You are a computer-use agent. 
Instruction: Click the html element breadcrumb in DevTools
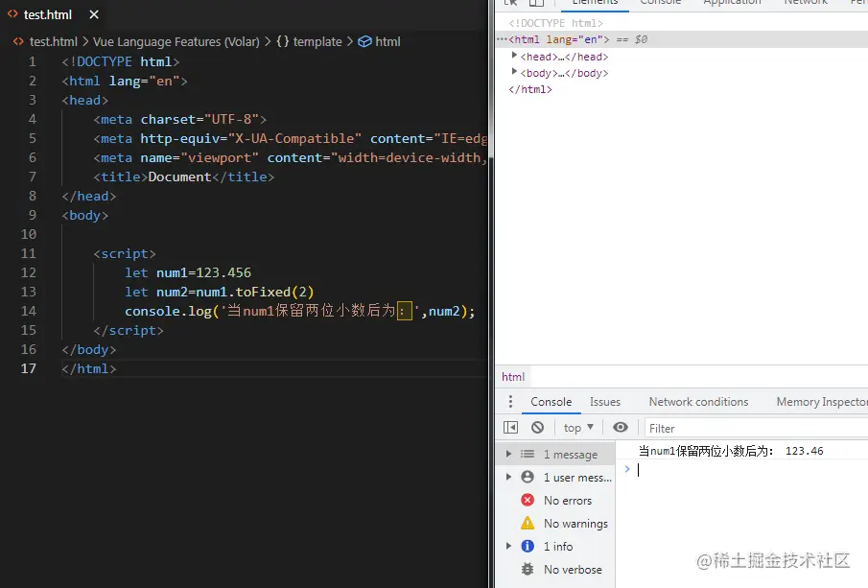pyautogui.click(x=512, y=377)
